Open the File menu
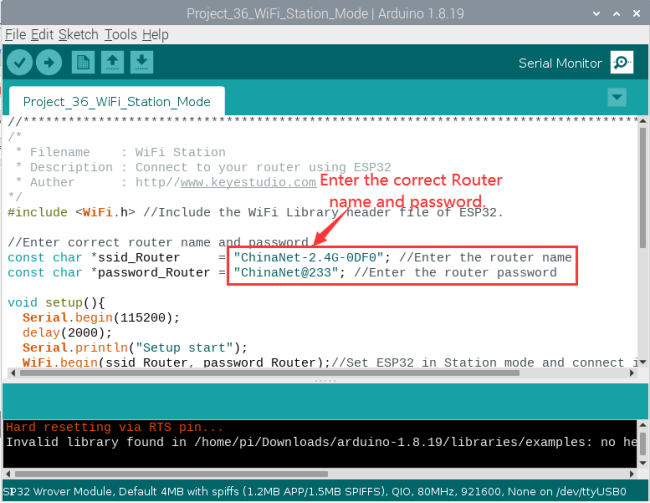650x503 pixels. [15, 34]
